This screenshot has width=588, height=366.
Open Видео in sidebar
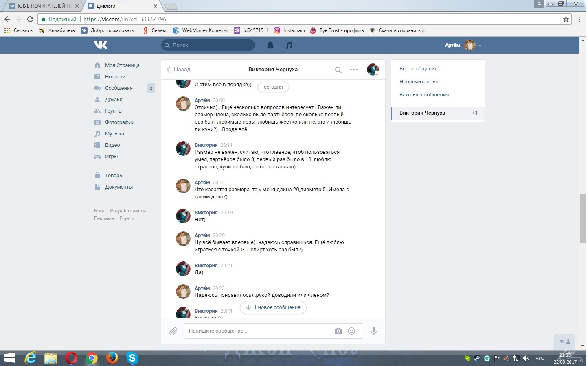click(112, 145)
